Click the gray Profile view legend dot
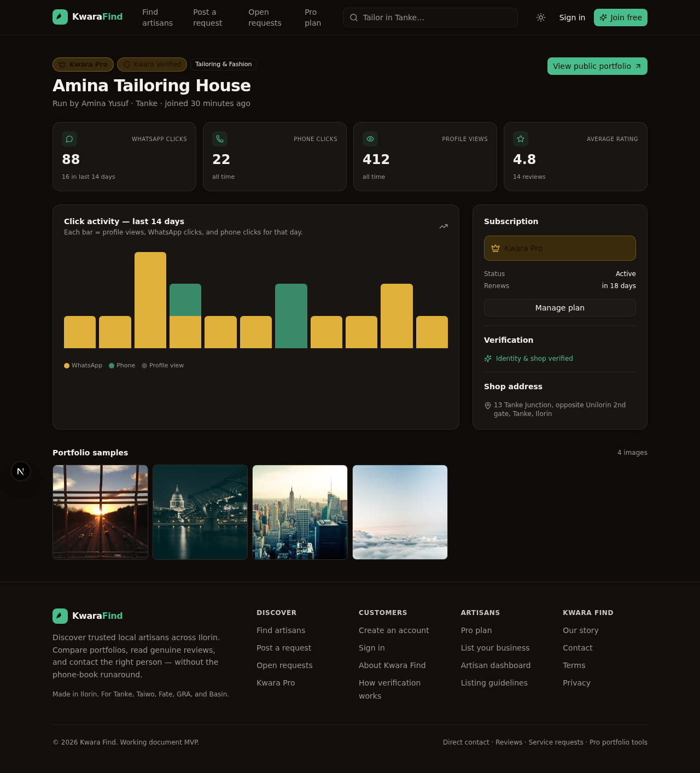The height and width of the screenshot is (773, 700). tap(144, 366)
